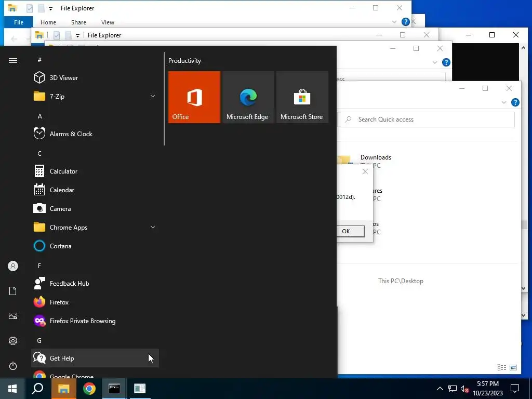The image size is (532, 399).
Task: Open the network tray icon
Action: 453,389
